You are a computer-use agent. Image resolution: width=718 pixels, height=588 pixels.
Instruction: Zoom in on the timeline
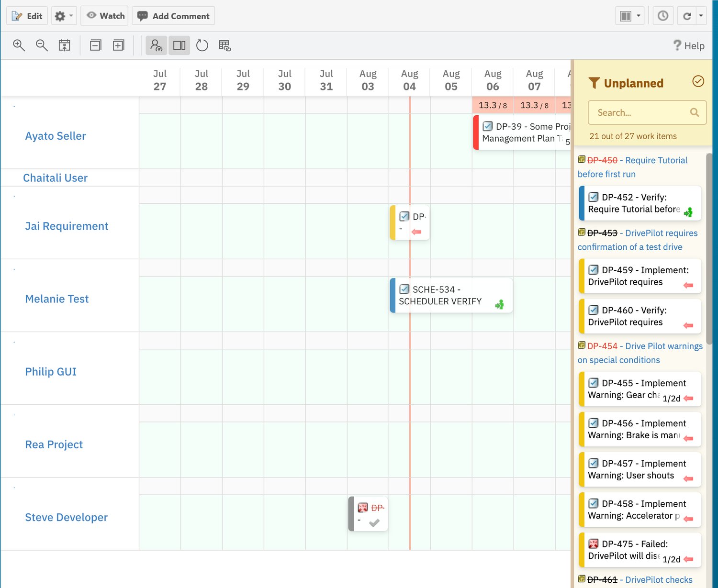(x=19, y=45)
